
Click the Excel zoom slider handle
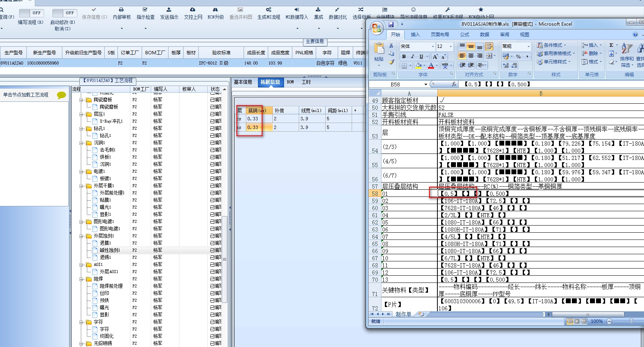(631, 321)
